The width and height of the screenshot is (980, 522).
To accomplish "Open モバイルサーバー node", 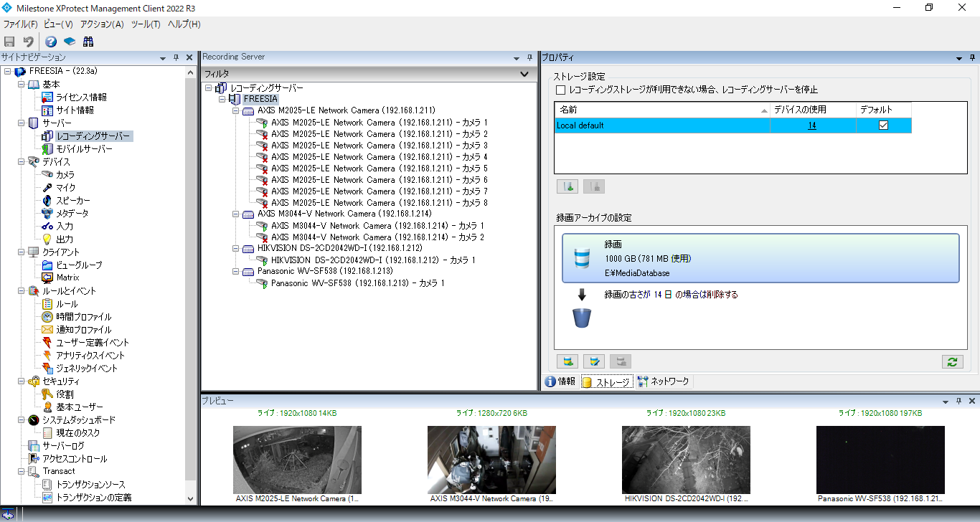I will pyautogui.click(x=84, y=148).
